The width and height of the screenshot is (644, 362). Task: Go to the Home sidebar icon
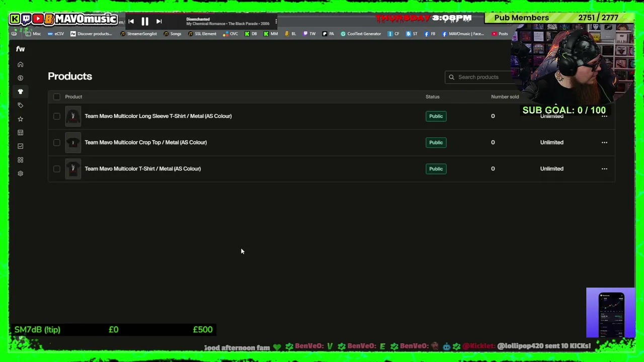20,64
